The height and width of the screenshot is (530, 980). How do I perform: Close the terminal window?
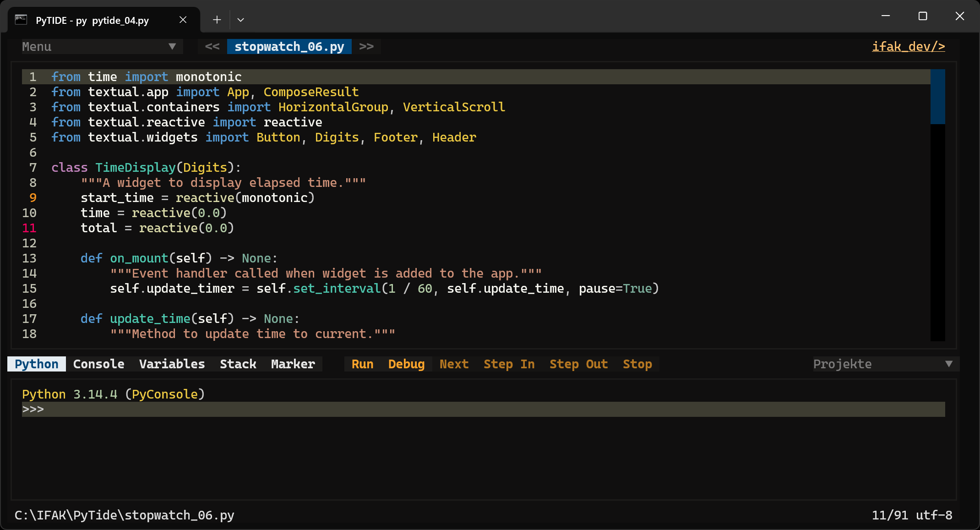coord(960,16)
